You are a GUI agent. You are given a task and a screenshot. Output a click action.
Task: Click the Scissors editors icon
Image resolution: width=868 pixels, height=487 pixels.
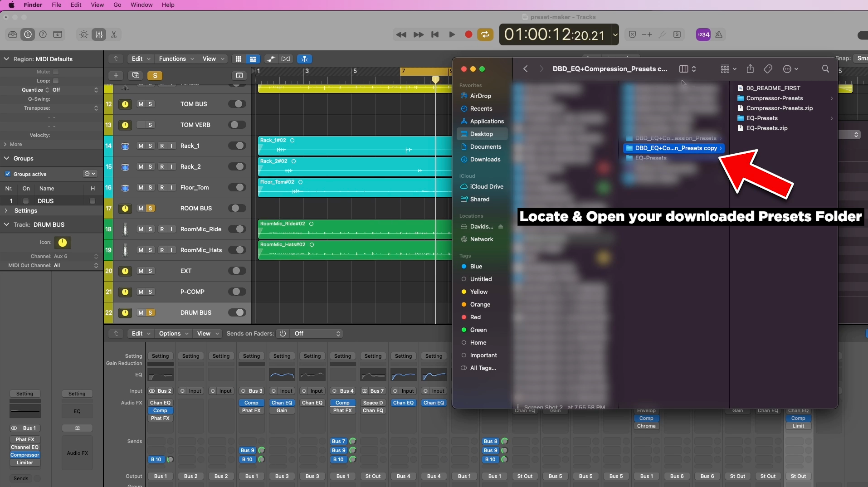point(114,34)
